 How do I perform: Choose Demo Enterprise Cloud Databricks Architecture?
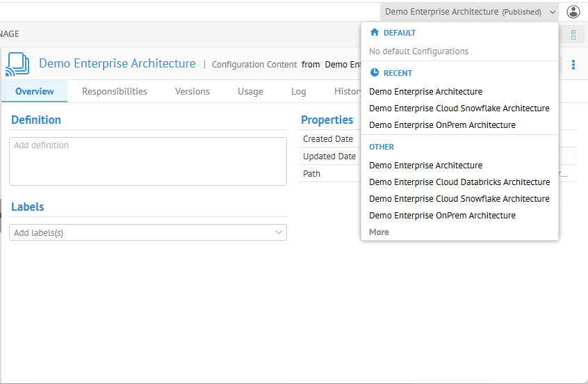[459, 182]
